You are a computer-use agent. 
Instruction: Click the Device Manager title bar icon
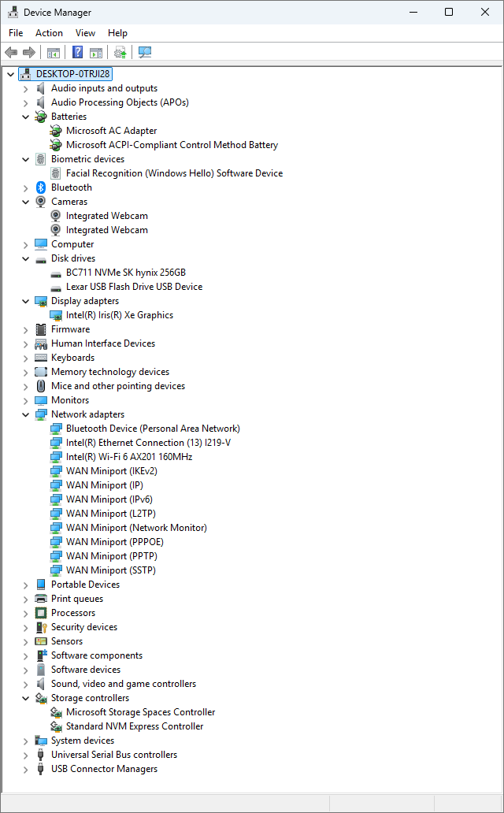tap(13, 12)
